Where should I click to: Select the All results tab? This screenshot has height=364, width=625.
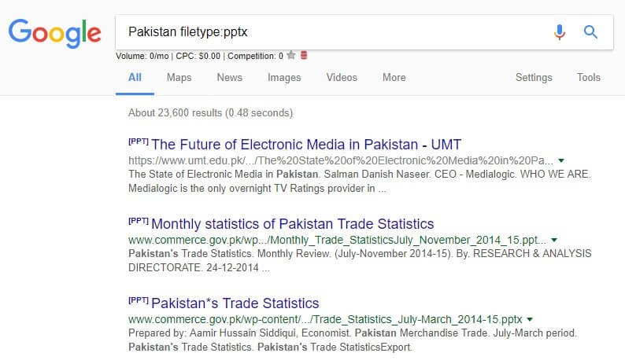135,78
